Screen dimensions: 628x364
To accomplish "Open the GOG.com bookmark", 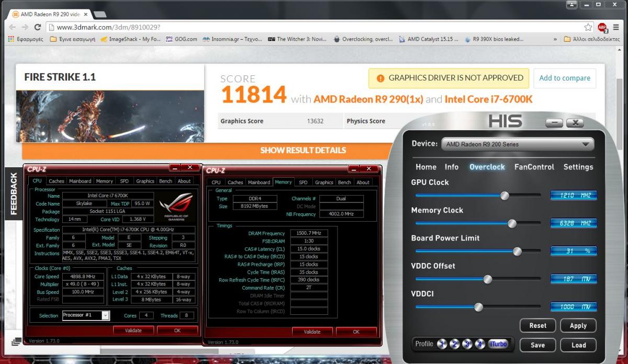I will point(181,39).
